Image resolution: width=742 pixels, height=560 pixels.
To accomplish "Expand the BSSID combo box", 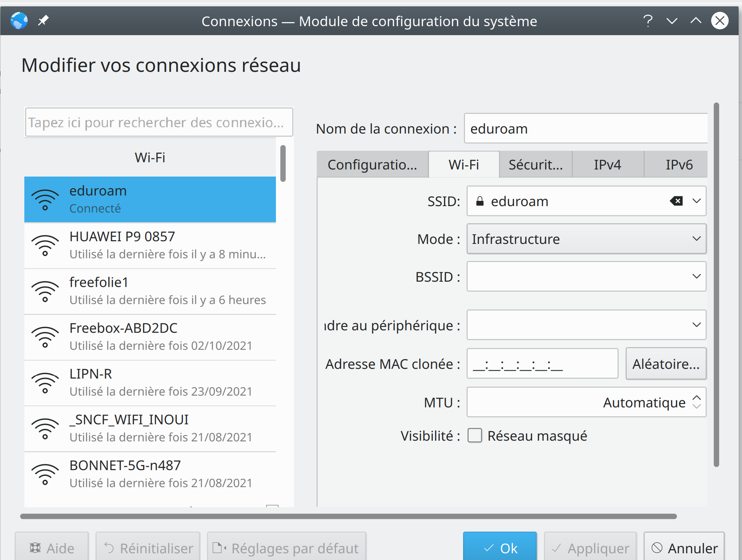I will coord(696,277).
